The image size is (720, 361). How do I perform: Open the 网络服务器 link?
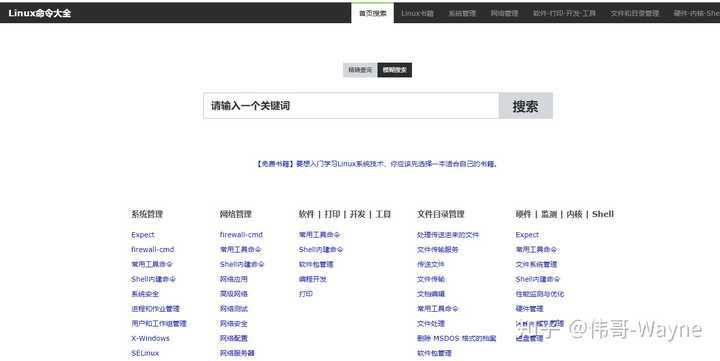pos(237,353)
